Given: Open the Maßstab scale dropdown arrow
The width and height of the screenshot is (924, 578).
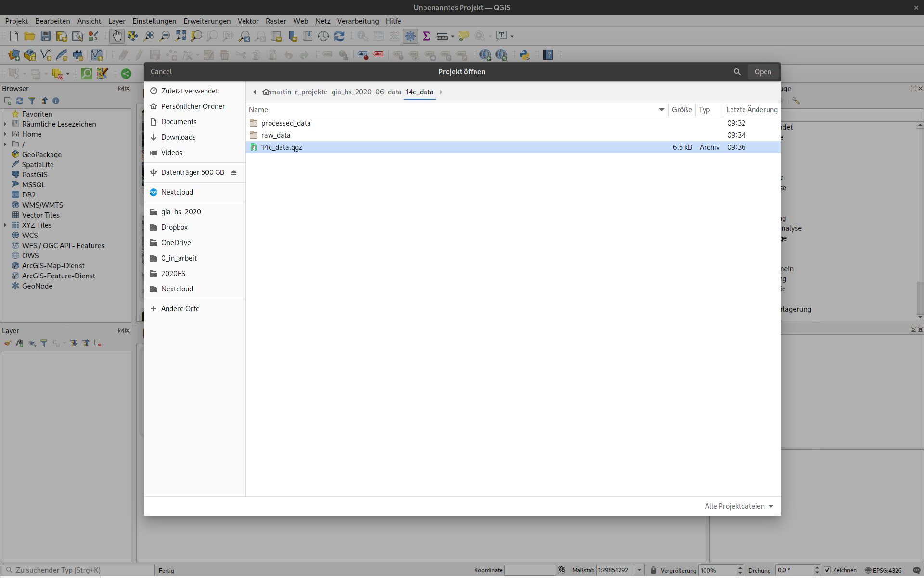Looking at the screenshot, I should pyautogui.click(x=639, y=570).
